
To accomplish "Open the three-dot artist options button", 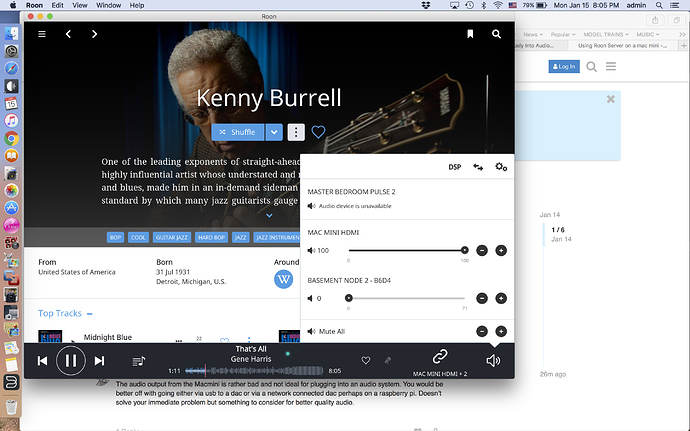I will (x=296, y=132).
